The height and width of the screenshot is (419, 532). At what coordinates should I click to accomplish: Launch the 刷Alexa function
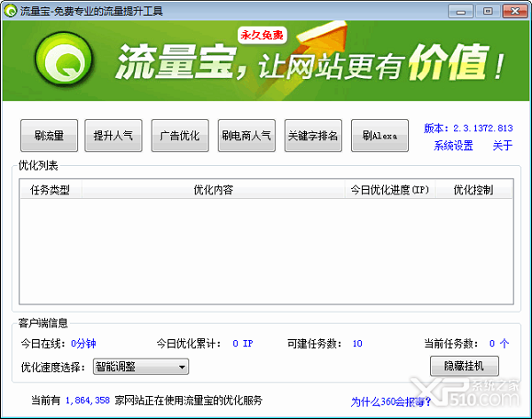(x=379, y=135)
